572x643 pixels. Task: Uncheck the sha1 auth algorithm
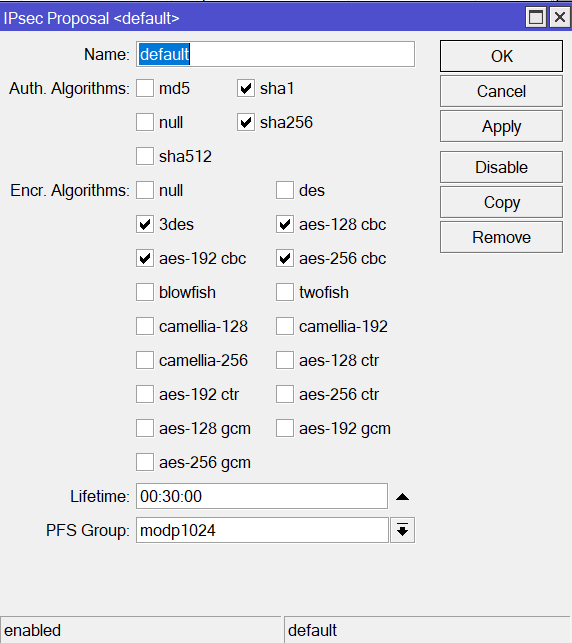click(x=246, y=88)
